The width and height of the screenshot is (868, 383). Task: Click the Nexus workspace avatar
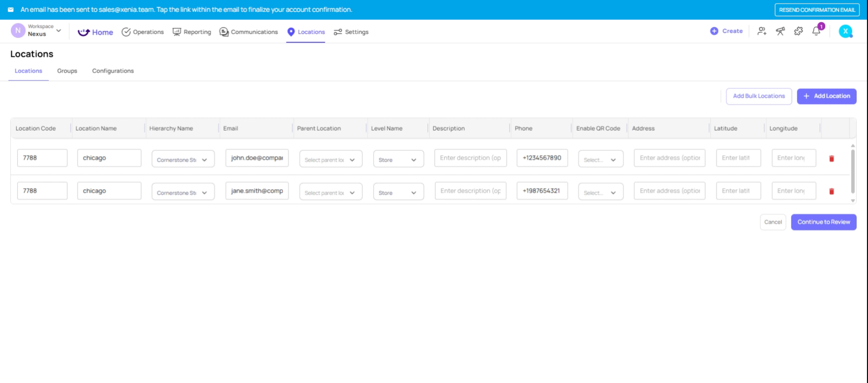(18, 31)
